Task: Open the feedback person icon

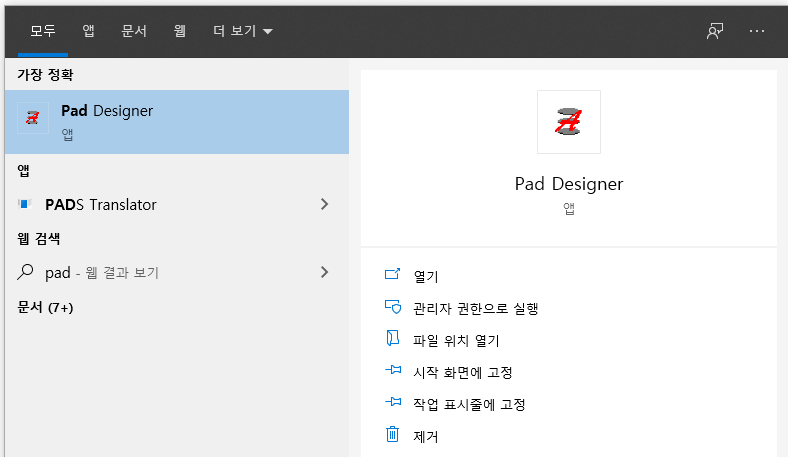Action: [715, 31]
